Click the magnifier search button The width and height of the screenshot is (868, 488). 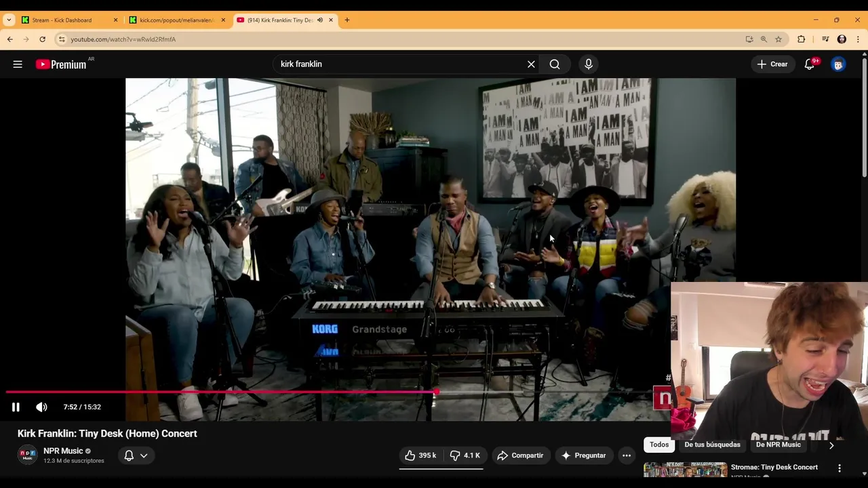tap(555, 64)
